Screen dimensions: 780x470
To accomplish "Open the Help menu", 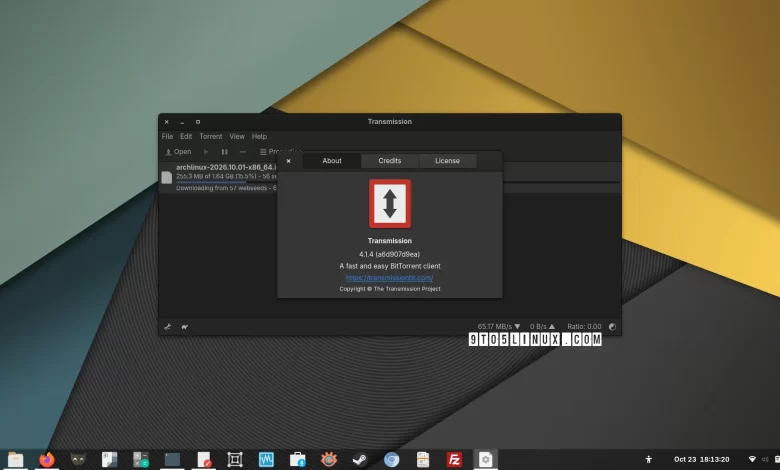I will click(259, 136).
